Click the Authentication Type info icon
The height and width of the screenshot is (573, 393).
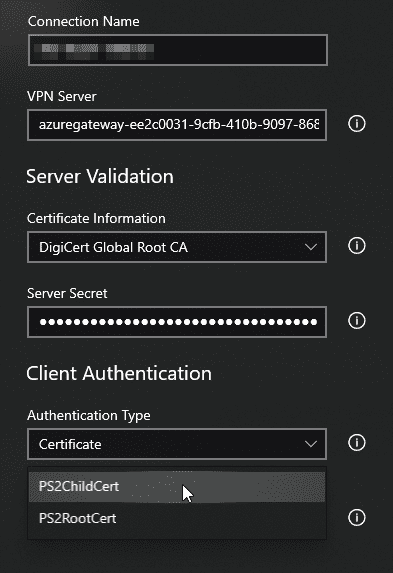(x=356, y=443)
